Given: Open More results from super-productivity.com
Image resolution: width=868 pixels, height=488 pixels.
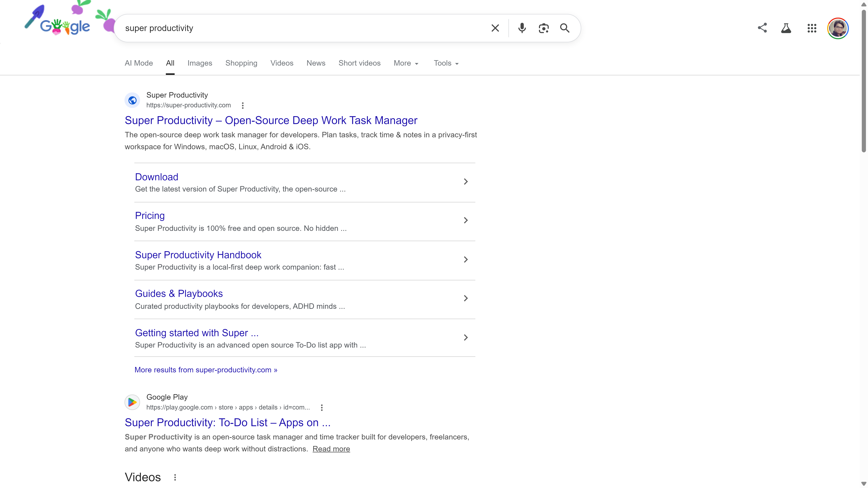Looking at the screenshot, I should 206,370.
